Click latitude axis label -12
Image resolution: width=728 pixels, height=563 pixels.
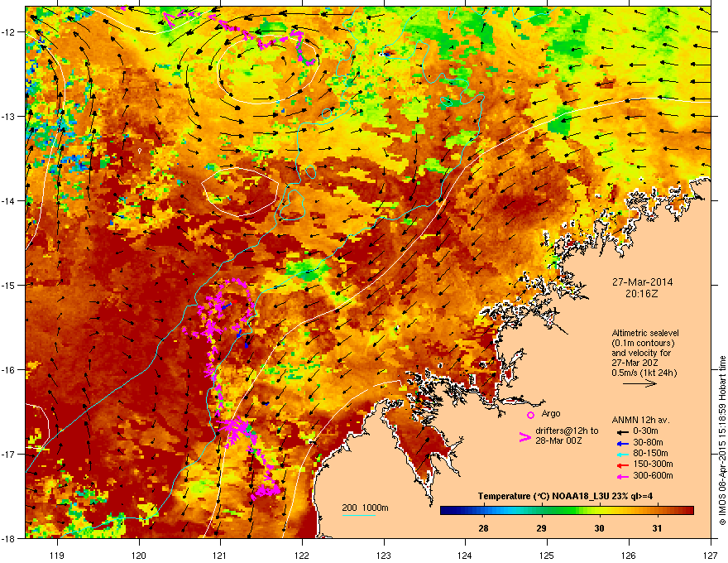[8, 32]
